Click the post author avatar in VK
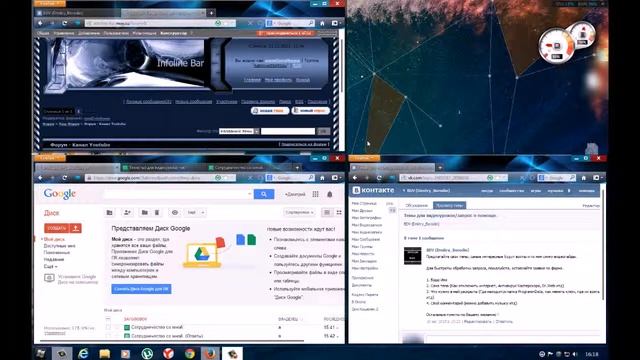Screen dimensions: 640x360 point(412,256)
